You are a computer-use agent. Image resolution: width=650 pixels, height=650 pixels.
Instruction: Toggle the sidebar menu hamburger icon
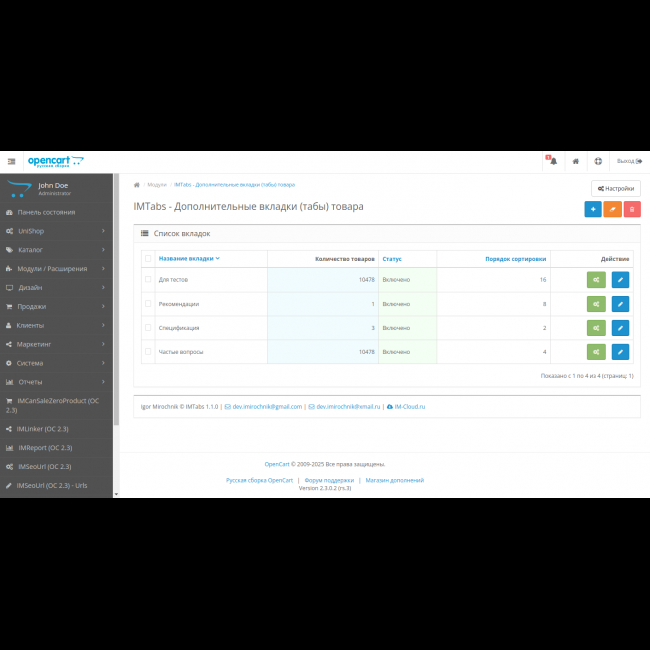click(12, 161)
